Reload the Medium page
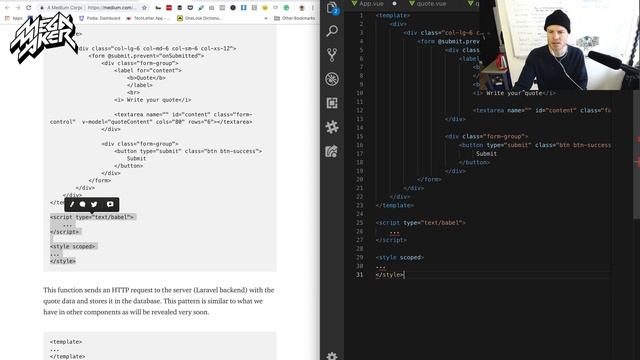Screen dimensions: 640x360 [x=29, y=8]
